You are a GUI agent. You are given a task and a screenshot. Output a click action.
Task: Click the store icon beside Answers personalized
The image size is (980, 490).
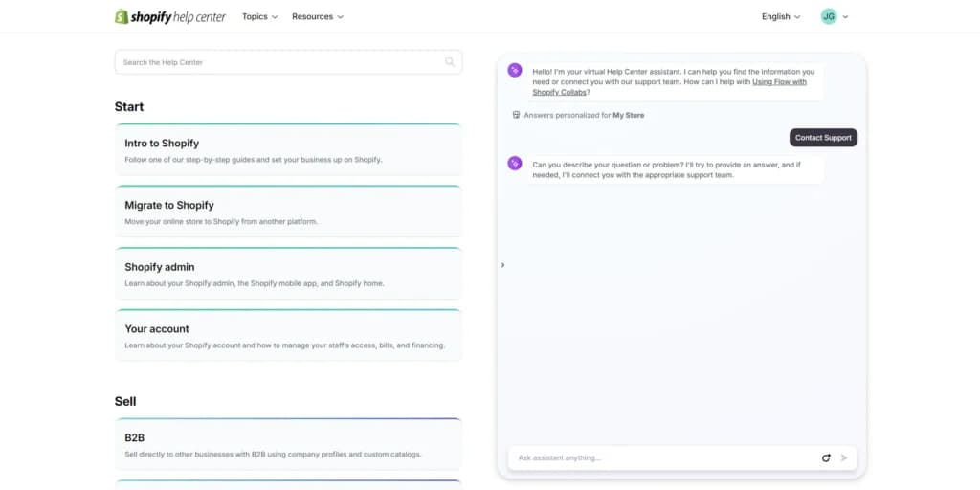(x=516, y=115)
